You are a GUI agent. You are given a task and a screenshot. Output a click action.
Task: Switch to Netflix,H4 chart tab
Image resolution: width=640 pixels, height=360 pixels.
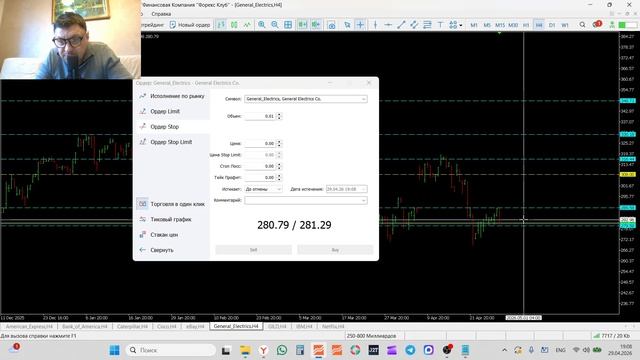tap(333, 327)
